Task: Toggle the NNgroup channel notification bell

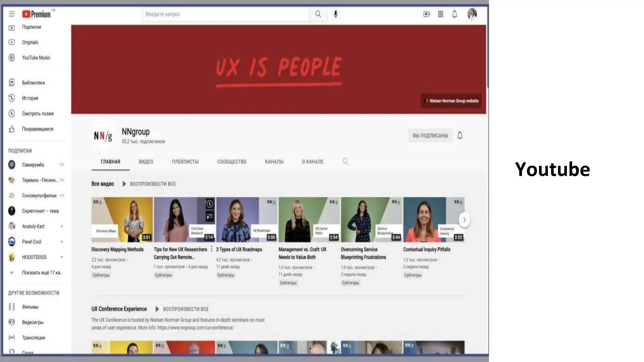Action: [x=460, y=135]
